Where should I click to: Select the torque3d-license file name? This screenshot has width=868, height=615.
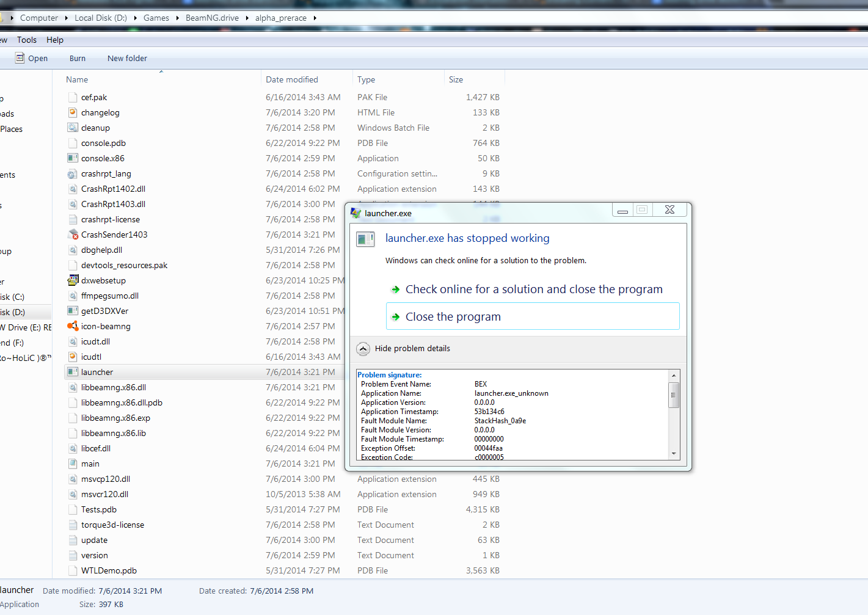pyautogui.click(x=112, y=525)
